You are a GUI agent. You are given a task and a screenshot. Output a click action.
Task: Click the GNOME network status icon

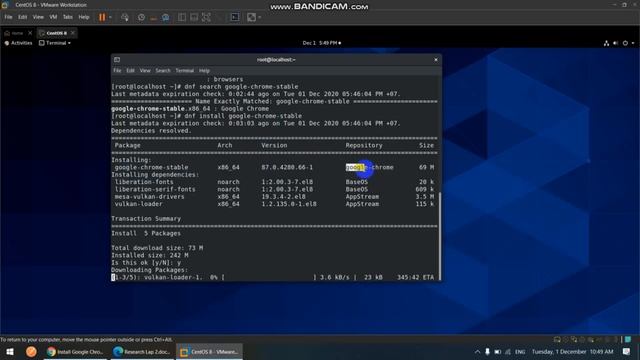point(606,43)
